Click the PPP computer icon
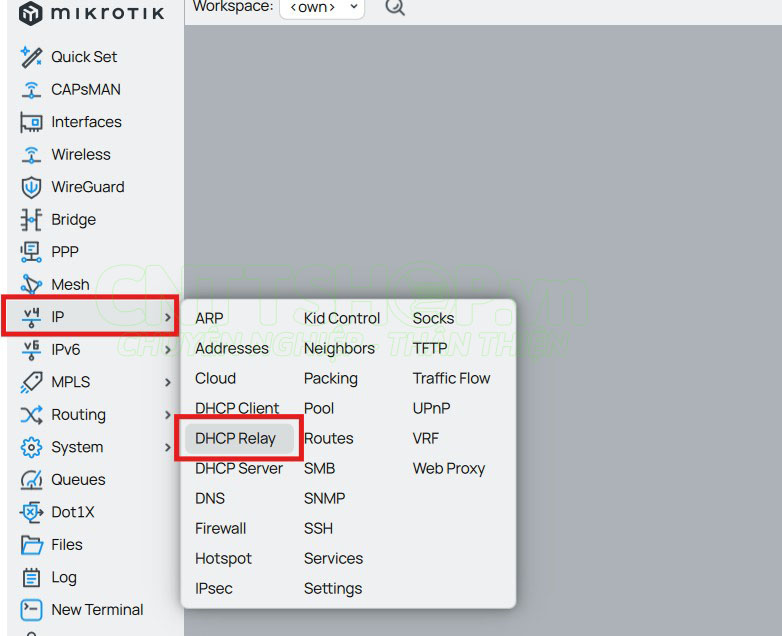The height and width of the screenshot is (636, 782). click(31, 252)
